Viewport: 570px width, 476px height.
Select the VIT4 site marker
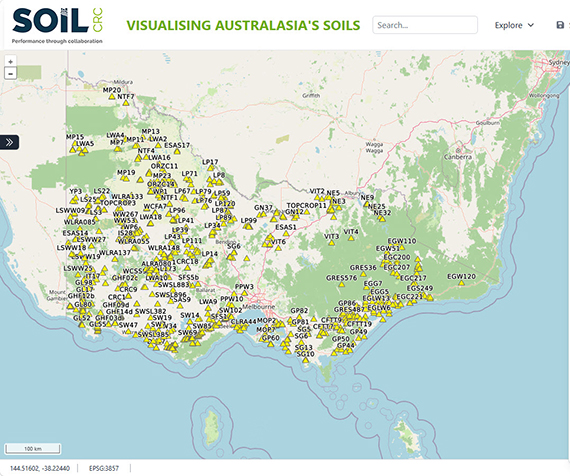[x=351, y=238]
